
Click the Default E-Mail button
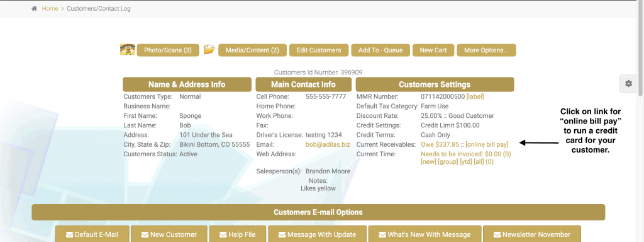click(92, 234)
